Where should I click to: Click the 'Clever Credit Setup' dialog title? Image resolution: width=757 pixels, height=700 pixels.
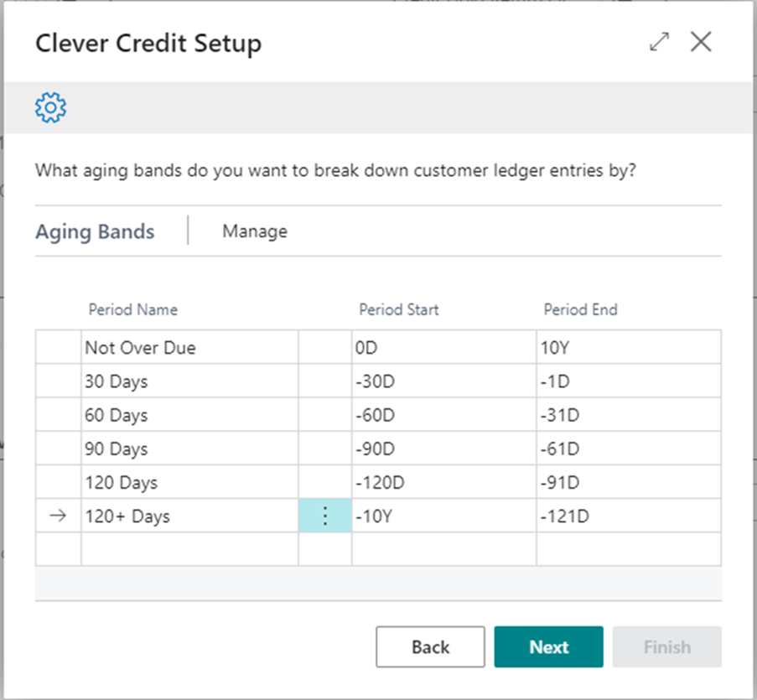[x=148, y=44]
